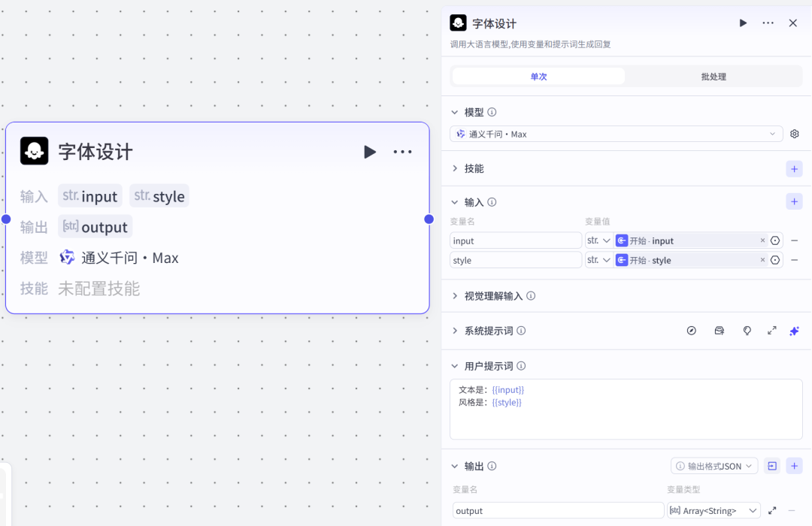This screenshot has height=526, width=812.
Task: Add a skill with the 技能 plus button
Action: point(794,168)
